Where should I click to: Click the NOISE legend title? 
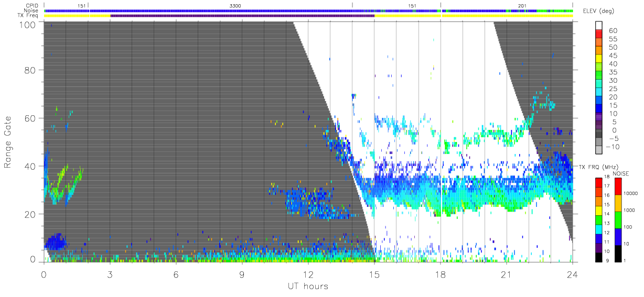click(x=620, y=173)
